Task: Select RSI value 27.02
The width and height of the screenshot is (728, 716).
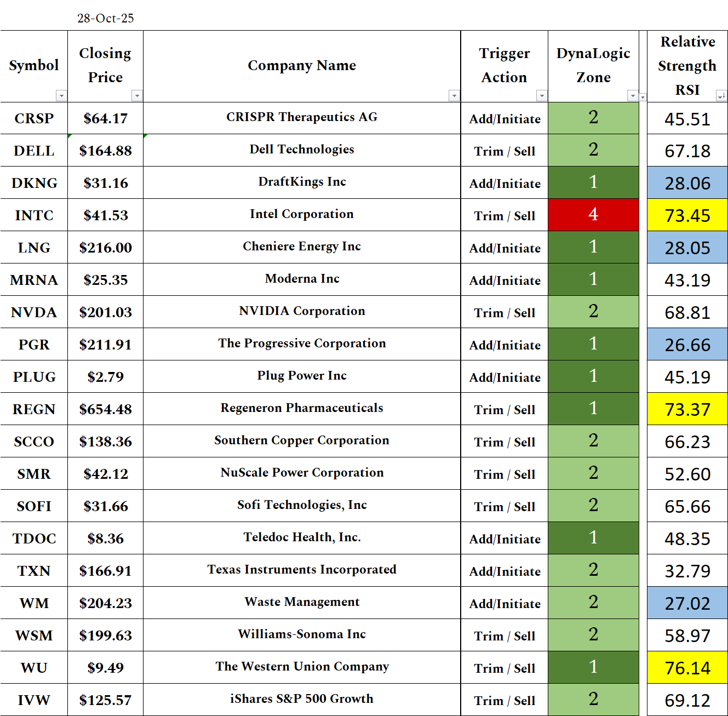Action: pos(687,603)
